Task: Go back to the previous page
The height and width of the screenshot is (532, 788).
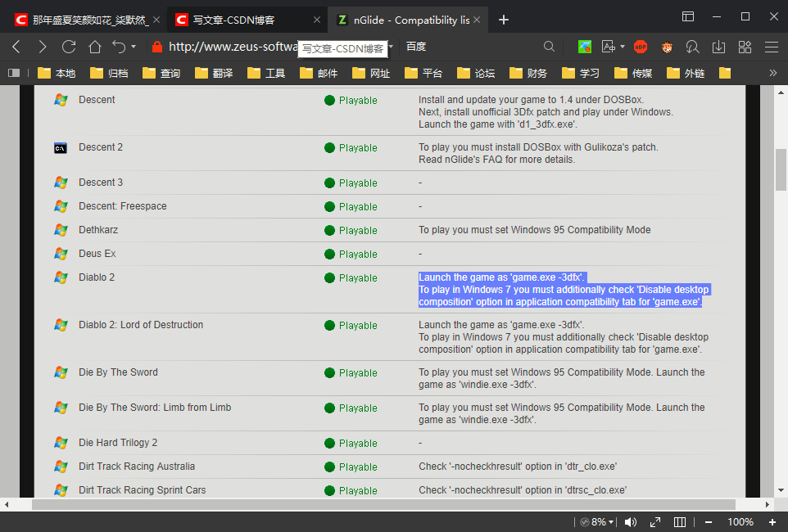Action: pyautogui.click(x=16, y=47)
